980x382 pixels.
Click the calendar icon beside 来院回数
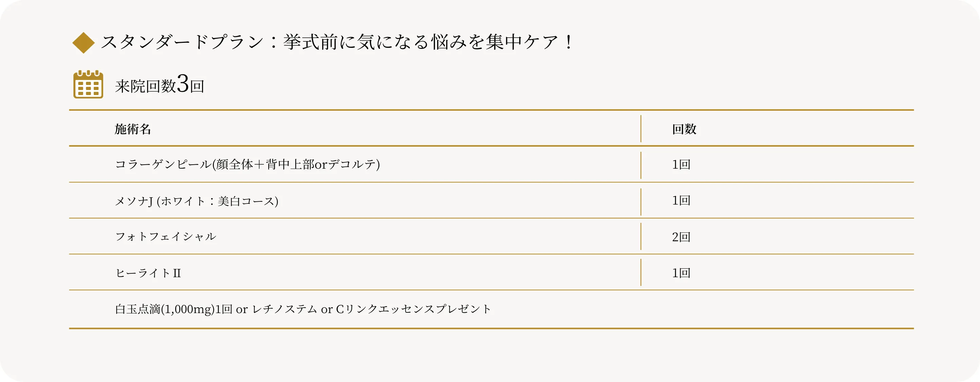point(88,85)
